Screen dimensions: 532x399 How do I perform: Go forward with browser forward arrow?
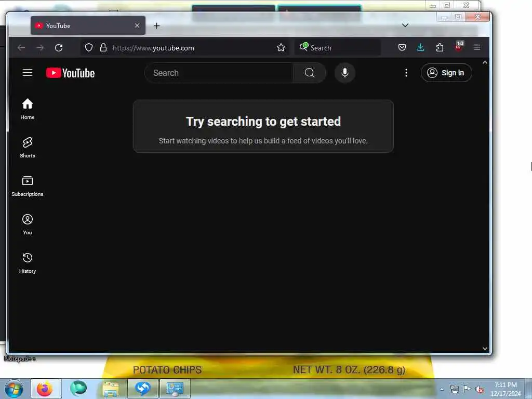[x=40, y=48]
